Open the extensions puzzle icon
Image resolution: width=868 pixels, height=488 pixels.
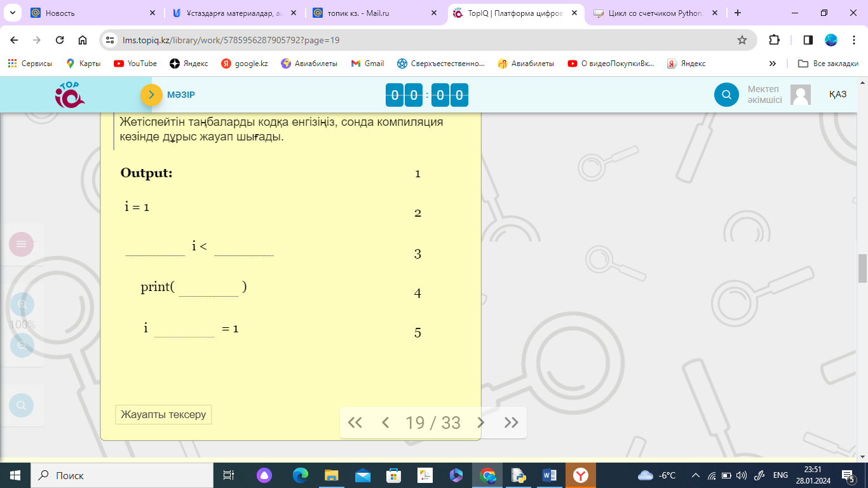(x=774, y=40)
